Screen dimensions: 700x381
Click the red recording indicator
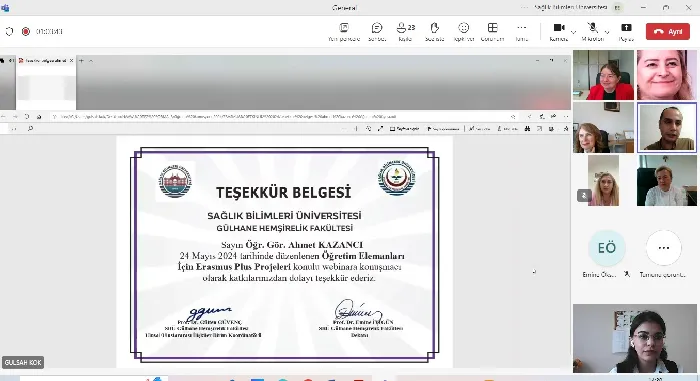click(26, 31)
